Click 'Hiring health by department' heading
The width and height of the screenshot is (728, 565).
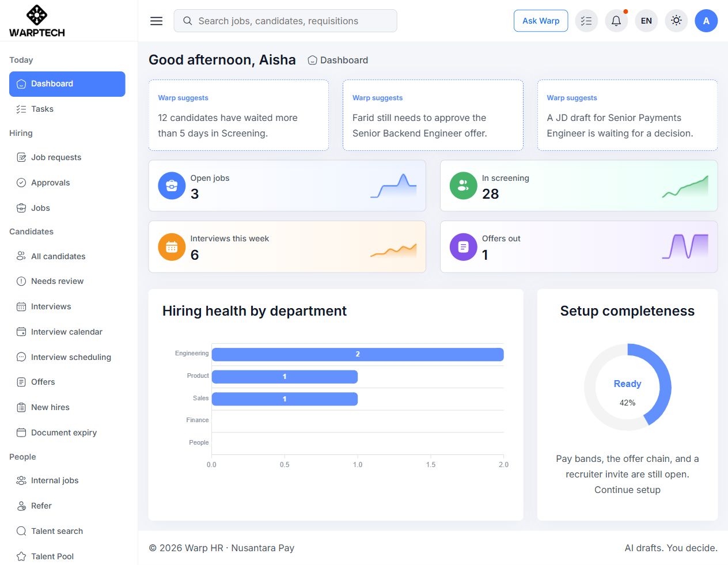(255, 311)
